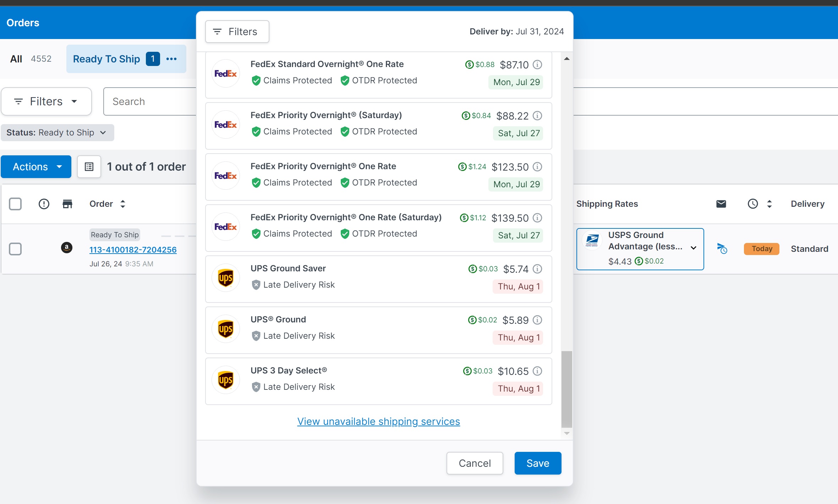Click the $0.88 savings dollar icon
This screenshot has width=838, height=504.
469,65
